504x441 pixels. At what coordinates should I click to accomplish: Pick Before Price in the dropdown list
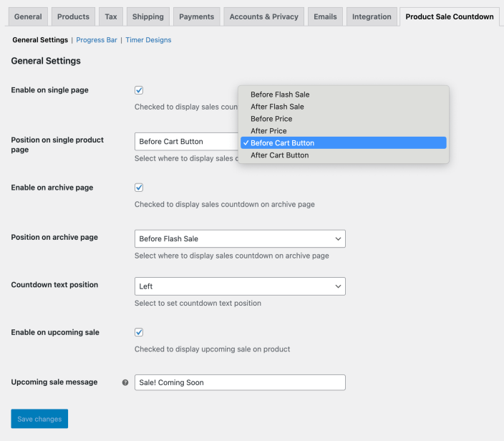click(271, 119)
